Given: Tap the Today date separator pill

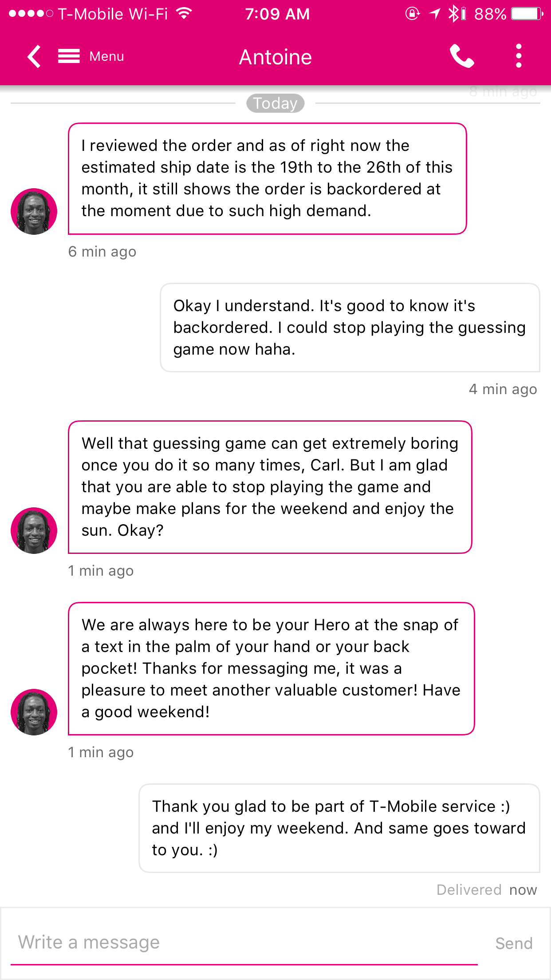Looking at the screenshot, I should pos(275,103).
